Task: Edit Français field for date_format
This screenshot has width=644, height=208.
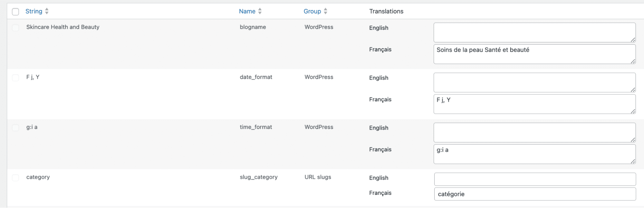Action: (534, 104)
